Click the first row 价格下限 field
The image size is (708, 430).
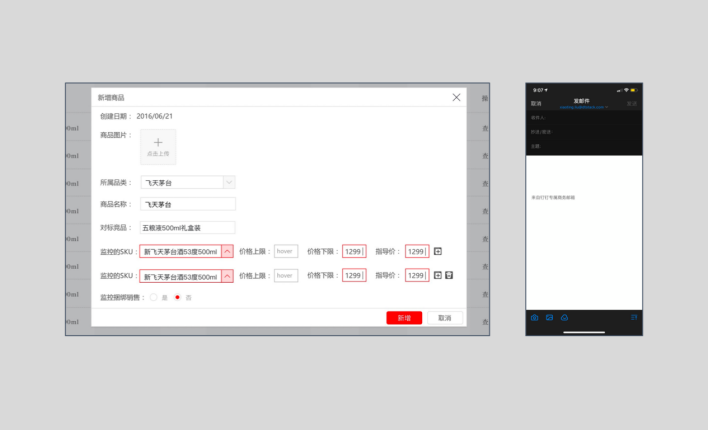(354, 251)
